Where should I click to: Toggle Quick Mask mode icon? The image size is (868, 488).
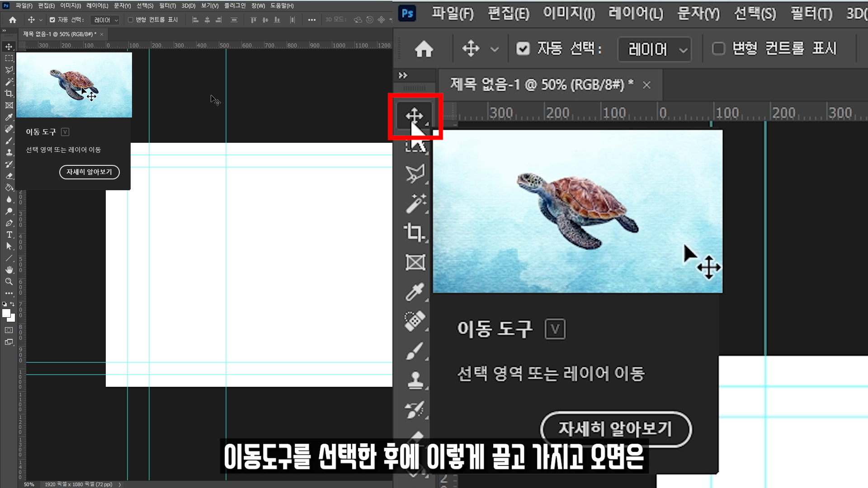[9, 330]
